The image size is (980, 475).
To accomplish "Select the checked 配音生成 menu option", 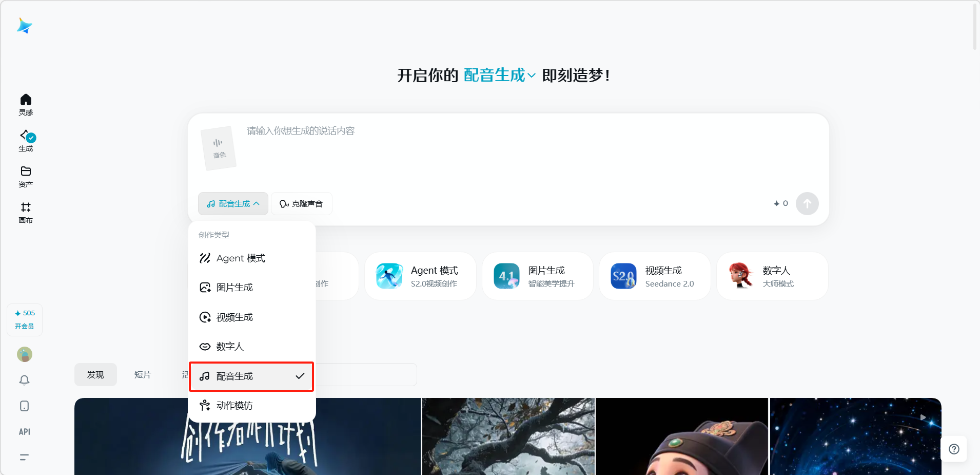I will click(x=251, y=376).
